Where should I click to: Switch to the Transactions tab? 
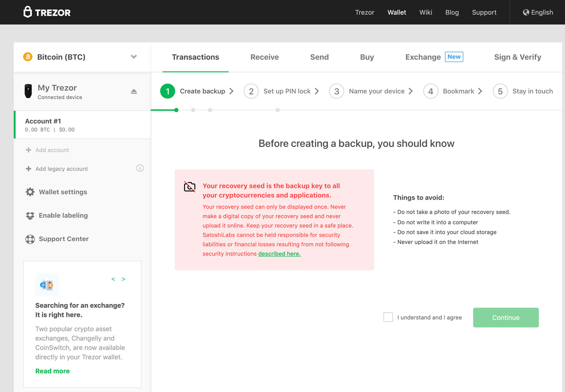[195, 57]
